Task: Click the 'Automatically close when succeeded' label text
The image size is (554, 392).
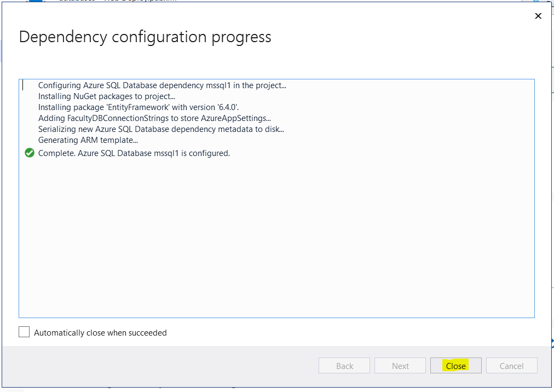Action: [100, 333]
